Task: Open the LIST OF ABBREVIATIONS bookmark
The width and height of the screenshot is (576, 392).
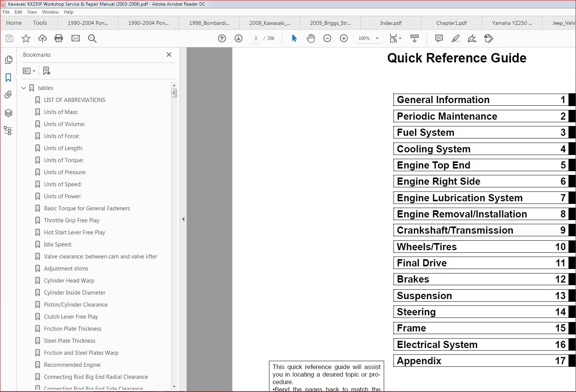Action: click(74, 100)
